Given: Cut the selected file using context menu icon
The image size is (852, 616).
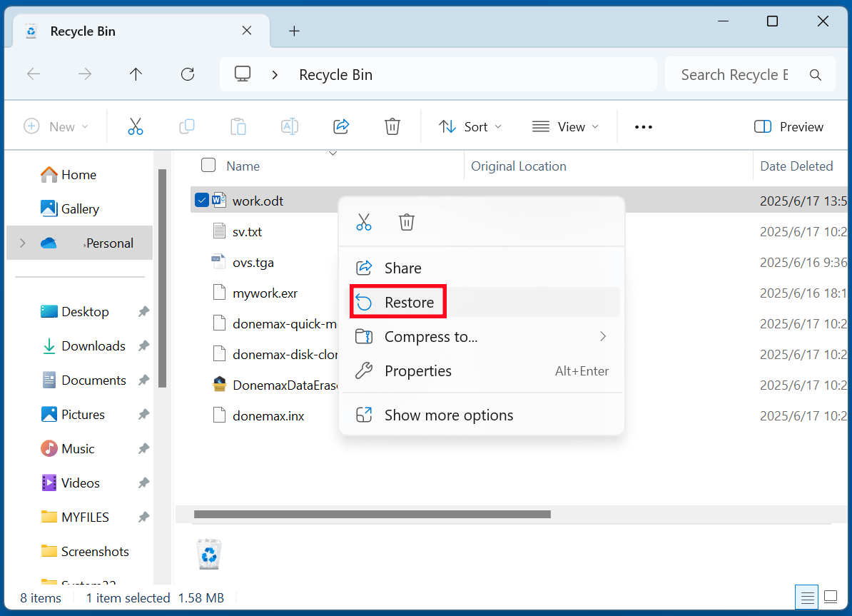Looking at the screenshot, I should point(364,221).
